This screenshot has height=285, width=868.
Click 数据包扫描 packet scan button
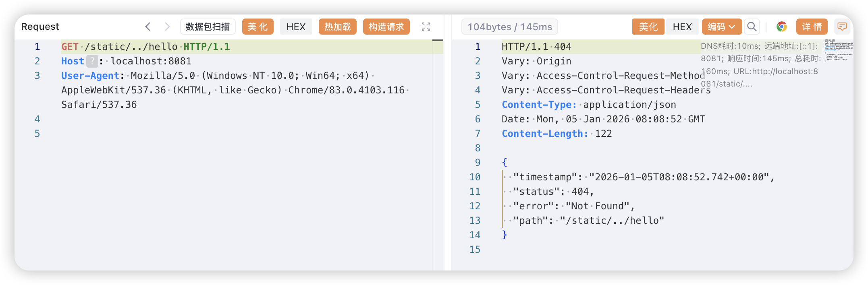[x=208, y=27]
